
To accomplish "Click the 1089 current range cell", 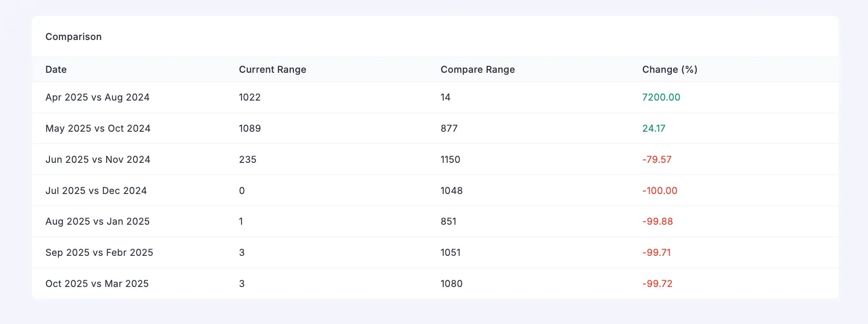I will 250,128.
